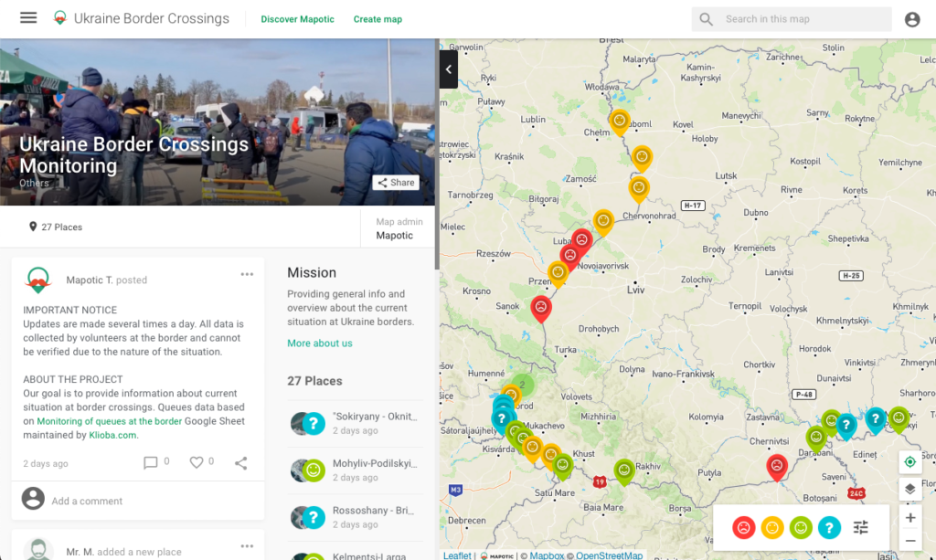Select the red marker near Chernivtsi
This screenshot has width=936, height=560.
tap(777, 467)
